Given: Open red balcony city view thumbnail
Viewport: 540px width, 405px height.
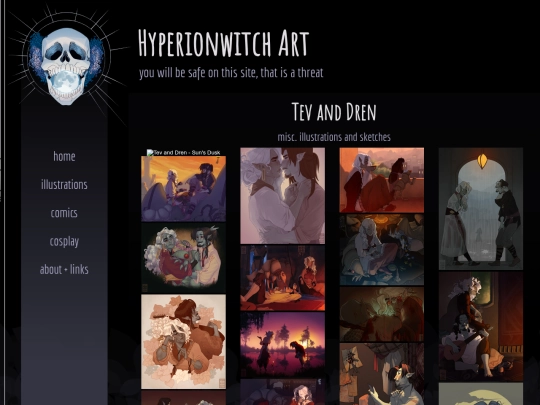Looking at the screenshot, I should pyautogui.click(x=382, y=180).
